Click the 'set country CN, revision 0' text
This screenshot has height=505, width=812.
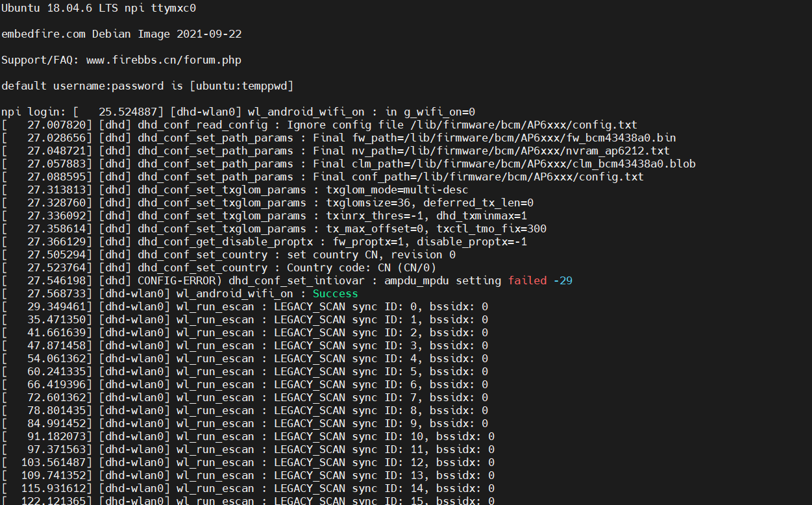tap(371, 254)
